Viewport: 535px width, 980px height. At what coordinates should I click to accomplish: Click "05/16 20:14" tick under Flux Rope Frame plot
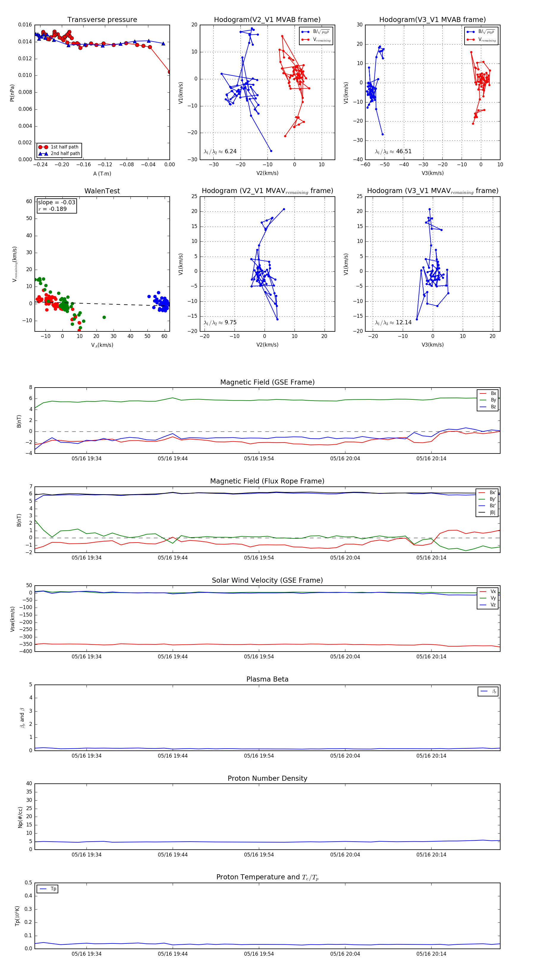pyautogui.click(x=431, y=558)
